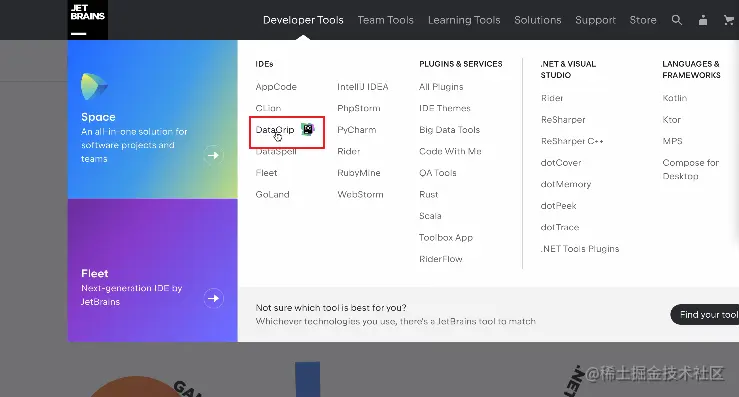
Task: Open the ReSharper link
Action: pos(563,120)
